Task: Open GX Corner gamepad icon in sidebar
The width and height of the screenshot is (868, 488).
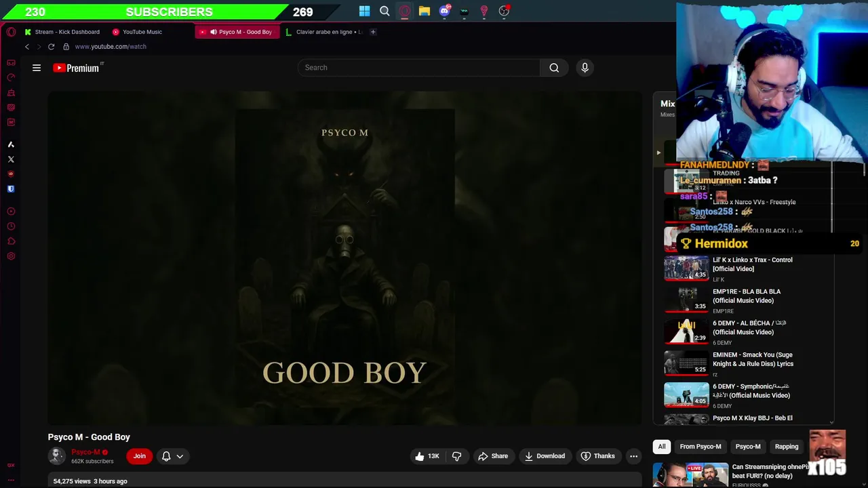Action: pyautogui.click(x=11, y=62)
